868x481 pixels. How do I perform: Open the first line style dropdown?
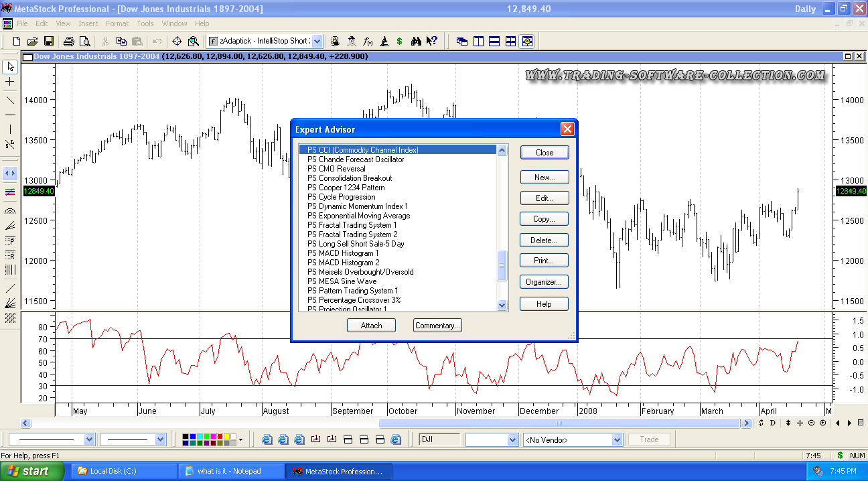point(90,439)
